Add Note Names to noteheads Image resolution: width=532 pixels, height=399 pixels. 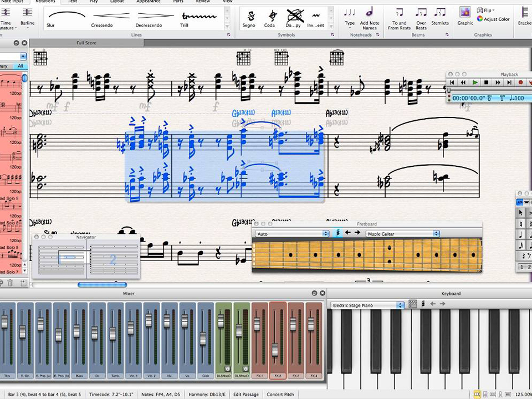pos(370,18)
